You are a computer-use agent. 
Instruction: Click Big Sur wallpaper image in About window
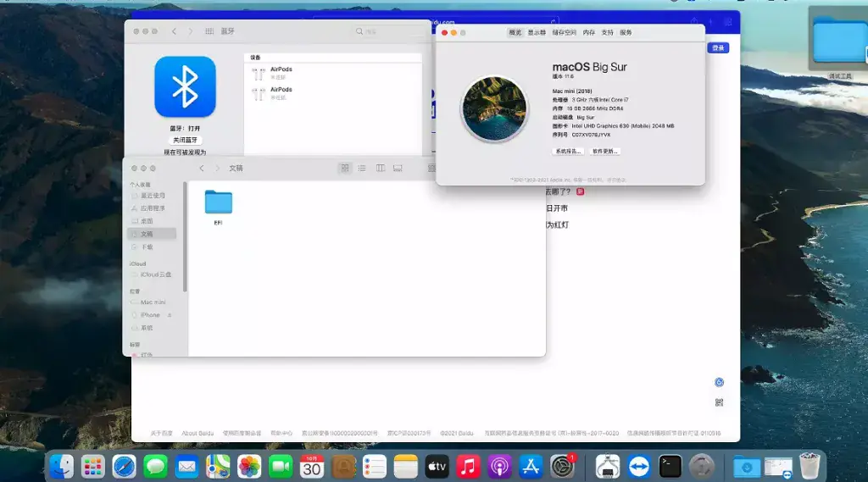pos(494,108)
